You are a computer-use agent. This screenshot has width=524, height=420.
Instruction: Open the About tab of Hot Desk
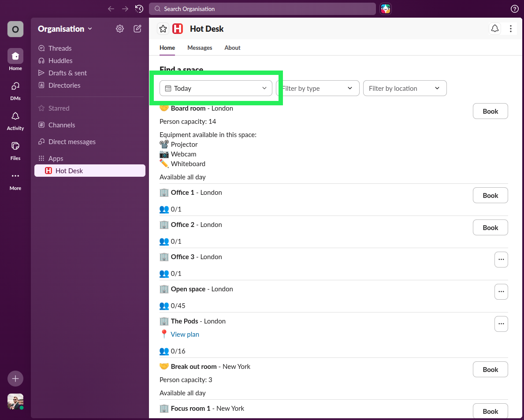232,48
